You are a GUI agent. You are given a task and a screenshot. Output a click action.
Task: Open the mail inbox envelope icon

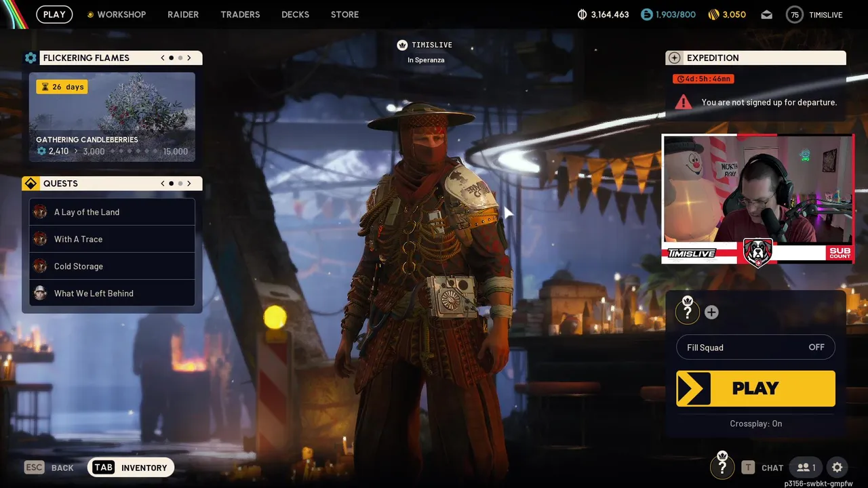point(766,14)
